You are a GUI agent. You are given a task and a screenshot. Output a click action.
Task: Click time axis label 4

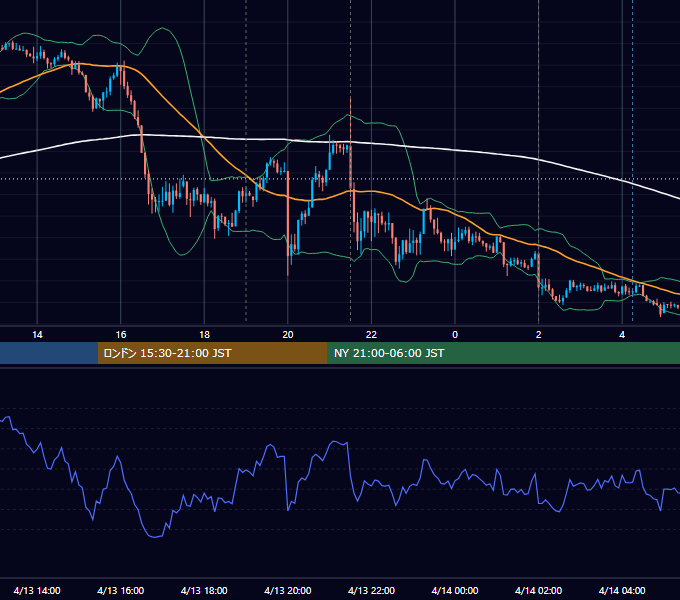pos(622,335)
